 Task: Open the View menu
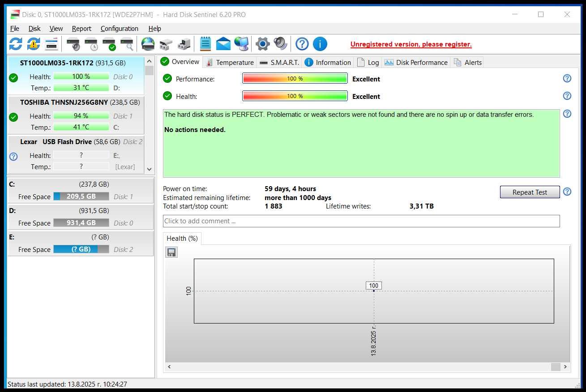[56, 28]
